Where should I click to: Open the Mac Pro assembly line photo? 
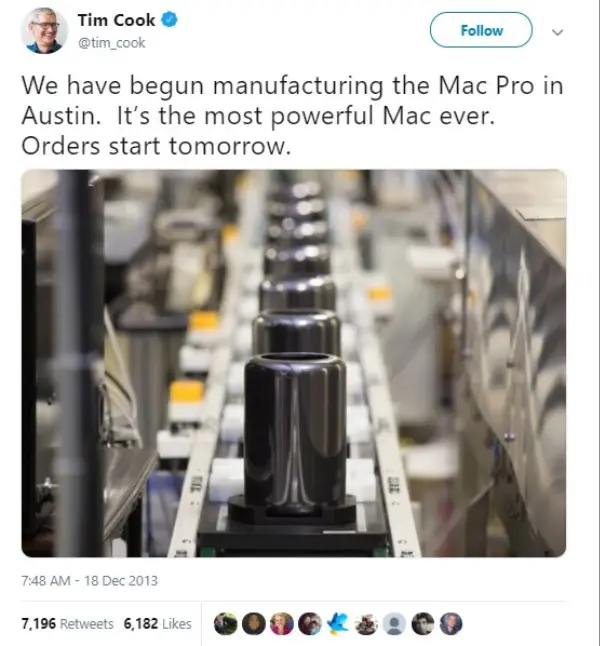point(293,363)
